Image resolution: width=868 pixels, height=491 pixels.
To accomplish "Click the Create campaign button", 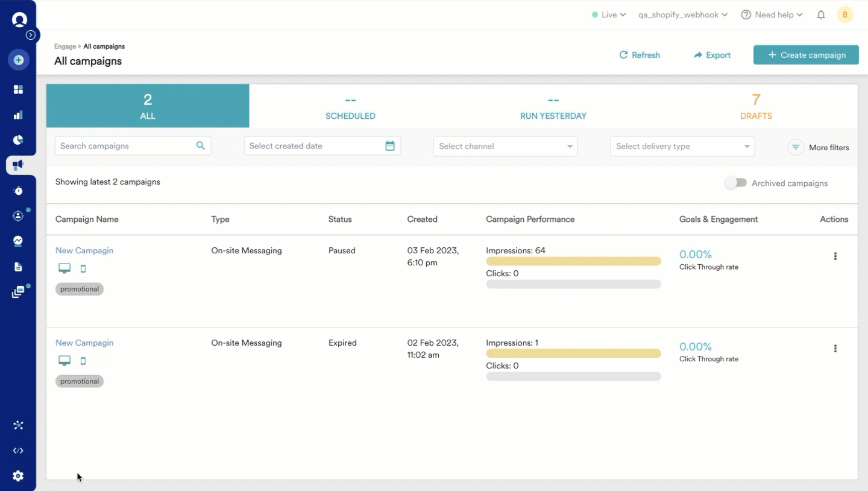I will coord(806,55).
